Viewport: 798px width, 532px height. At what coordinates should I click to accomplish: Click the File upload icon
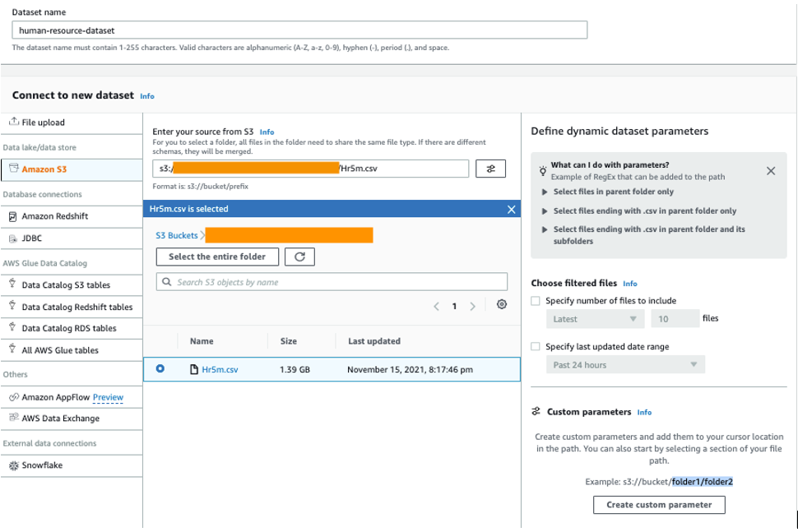(14, 122)
